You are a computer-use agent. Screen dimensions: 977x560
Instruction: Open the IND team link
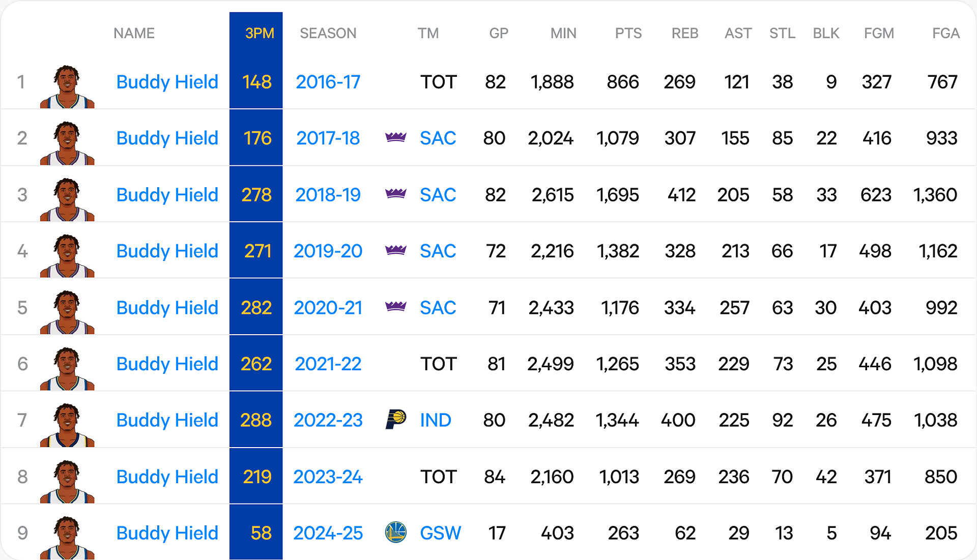pyautogui.click(x=435, y=420)
